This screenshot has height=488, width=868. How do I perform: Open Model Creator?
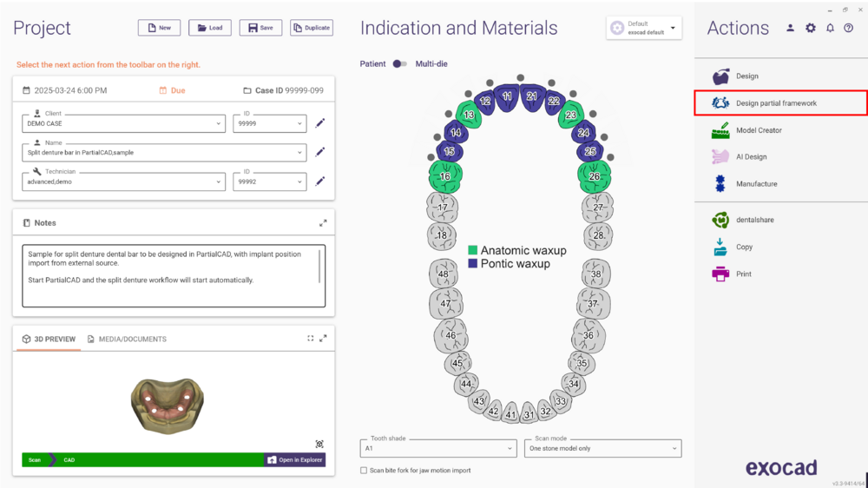pyautogui.click(x=759, y=130)
